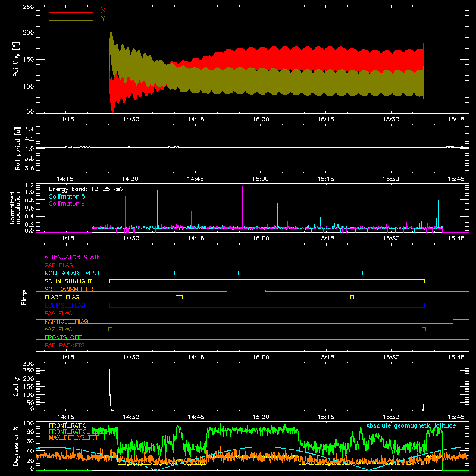Click the 'Quality' vertical axis title
Screen dimensions: 476x476
click(16, 387)
